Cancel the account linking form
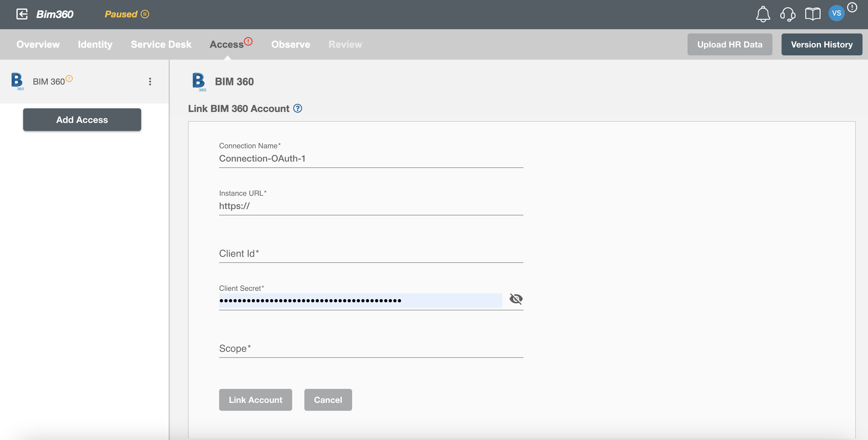 328,400
